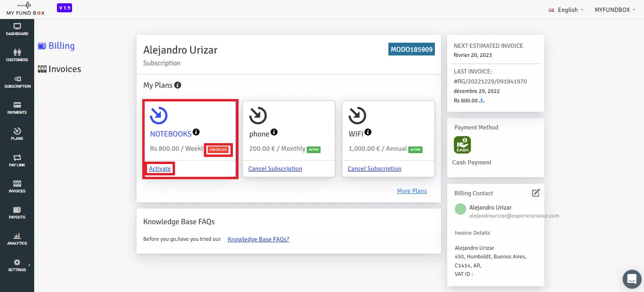The height and width of the screenshot is (292, 644).
Task: Open Analytics in sidebar
Action: 17,239
